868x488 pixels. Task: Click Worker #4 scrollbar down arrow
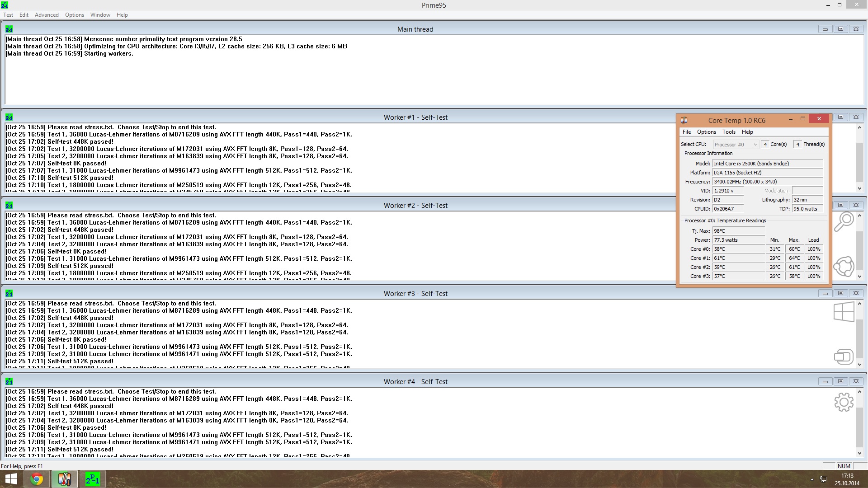(859, 453)
